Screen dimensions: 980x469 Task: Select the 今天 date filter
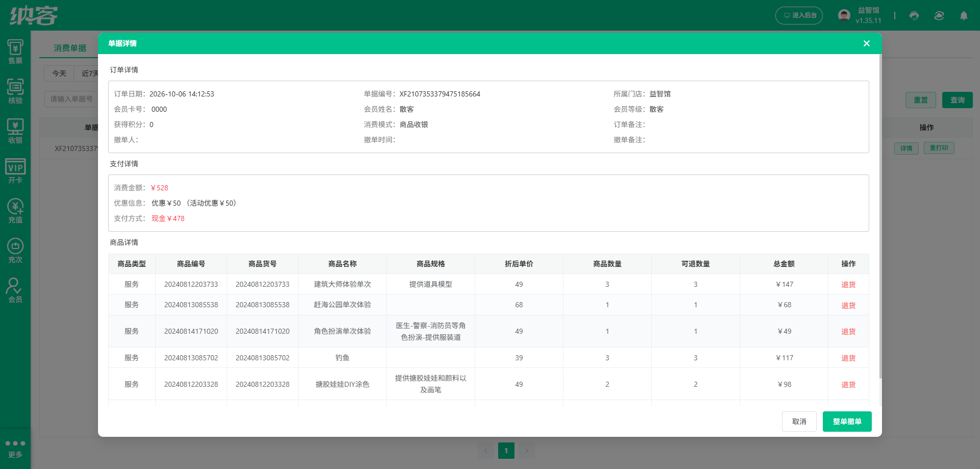(x=59, y=73)
